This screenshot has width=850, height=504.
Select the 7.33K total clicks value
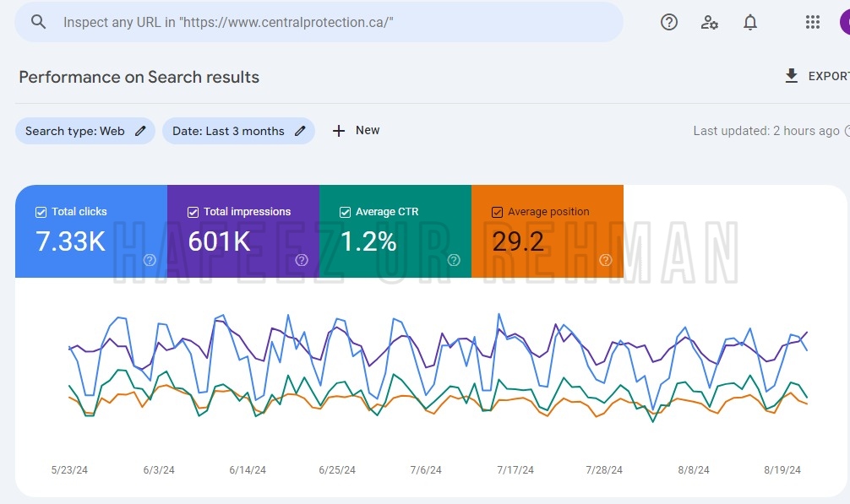pos(70,241)
